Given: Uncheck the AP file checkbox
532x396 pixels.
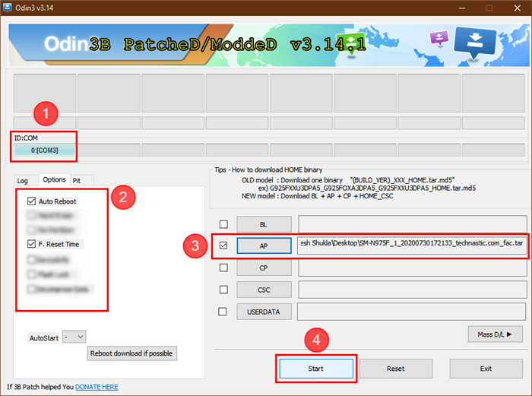Looking at the screenshot, I should [x=223, y=246].
